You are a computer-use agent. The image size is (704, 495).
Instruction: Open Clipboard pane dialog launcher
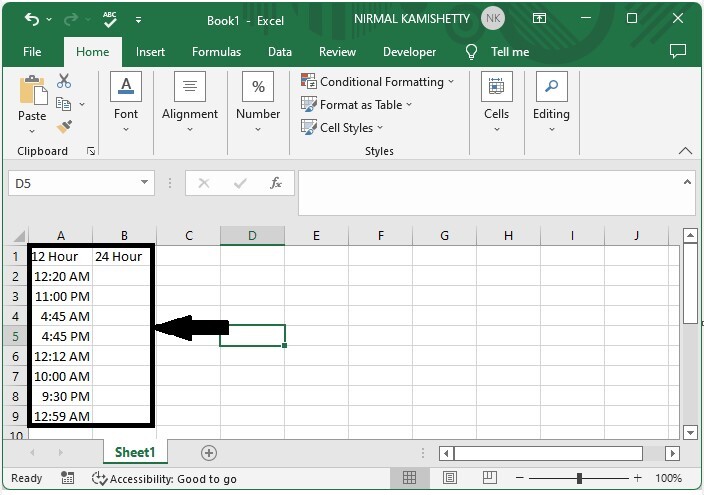click(x=91, y=151)
